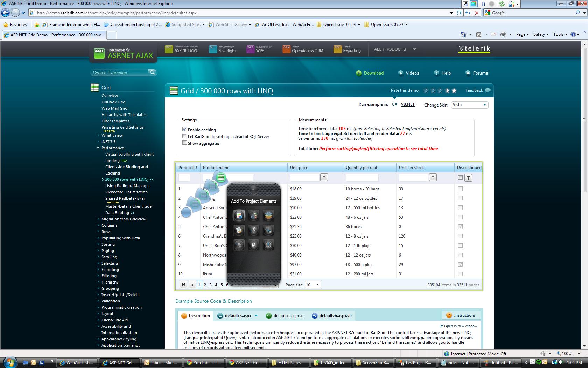
Task: Click the VB.NET link
Action: (x=407, y=104)
